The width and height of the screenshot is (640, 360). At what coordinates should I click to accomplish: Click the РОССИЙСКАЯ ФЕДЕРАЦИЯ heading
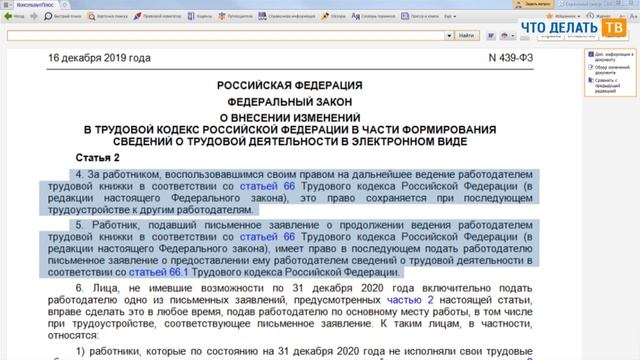click(290, 85)
